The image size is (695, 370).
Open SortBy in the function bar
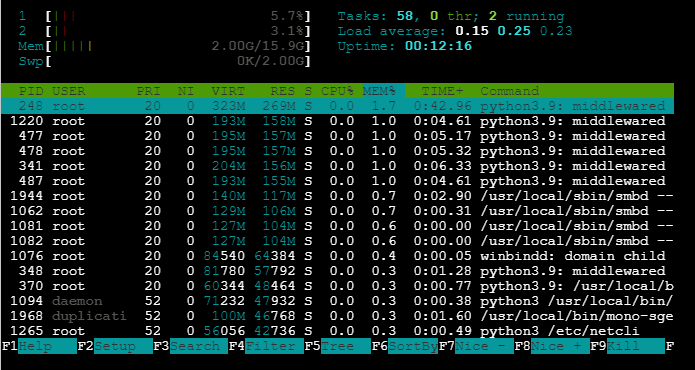tap(413, 346)
